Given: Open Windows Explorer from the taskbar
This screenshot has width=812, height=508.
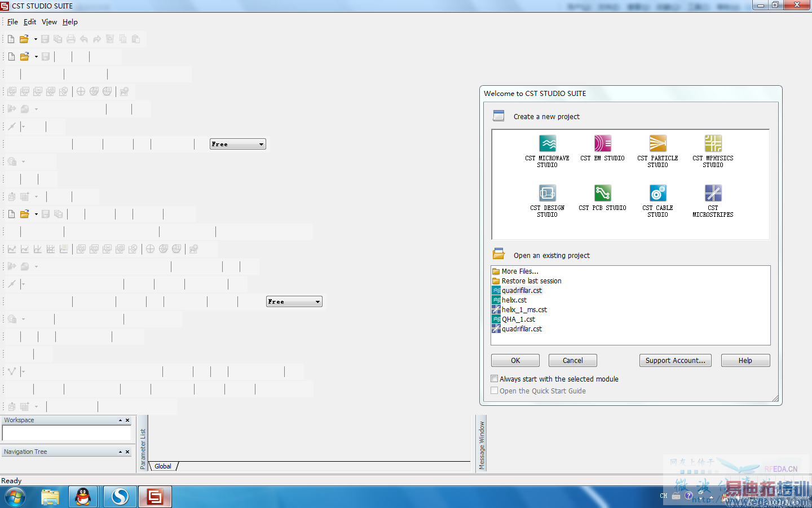Looking at the screenshot, I should pos(50,497).
